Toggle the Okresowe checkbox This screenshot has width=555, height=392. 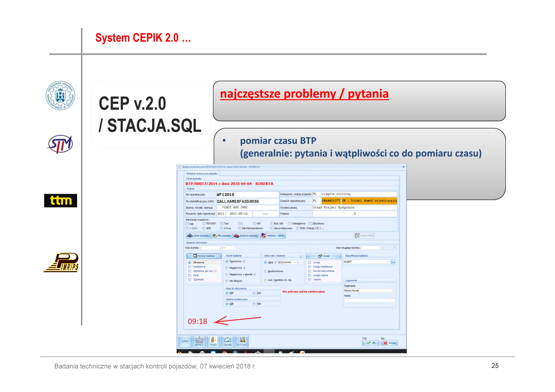189,262
